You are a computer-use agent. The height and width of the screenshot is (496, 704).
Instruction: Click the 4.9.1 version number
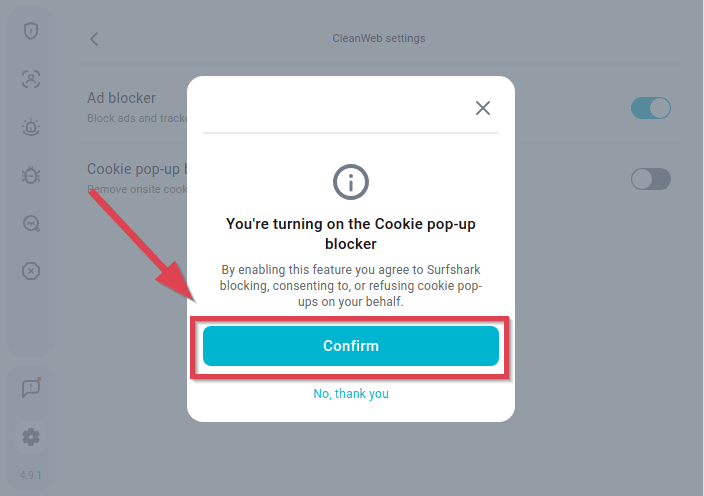(31, 475)
